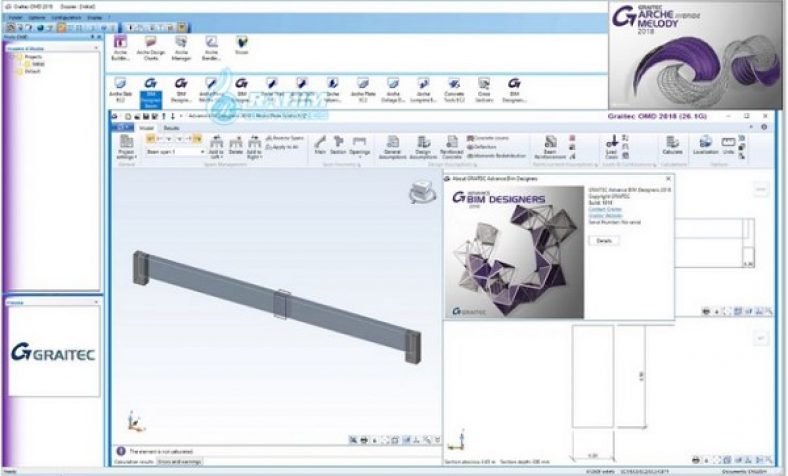Open Load Cases in the ribbon
This screenshot has width=788, height=476.
(611, 147)
